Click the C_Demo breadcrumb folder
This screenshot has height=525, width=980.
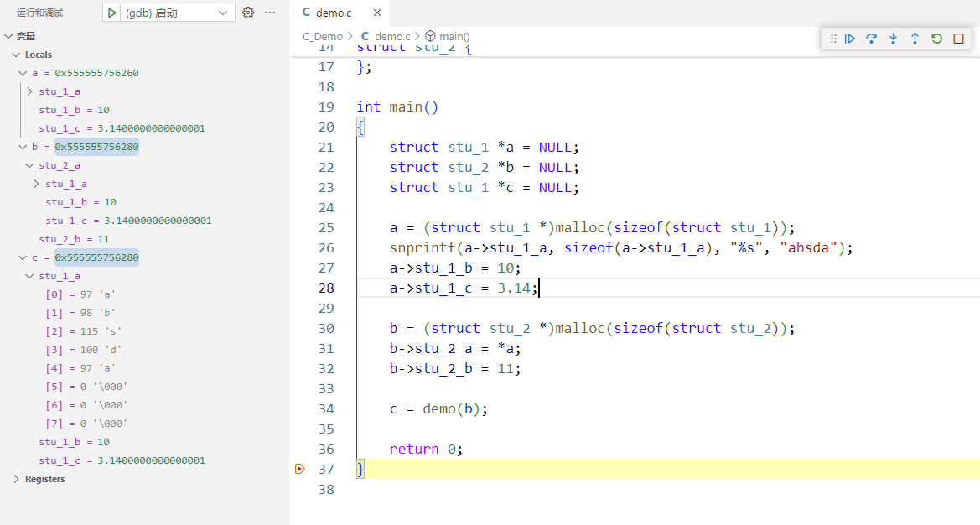pyautogui.click(x=323, y=36)
